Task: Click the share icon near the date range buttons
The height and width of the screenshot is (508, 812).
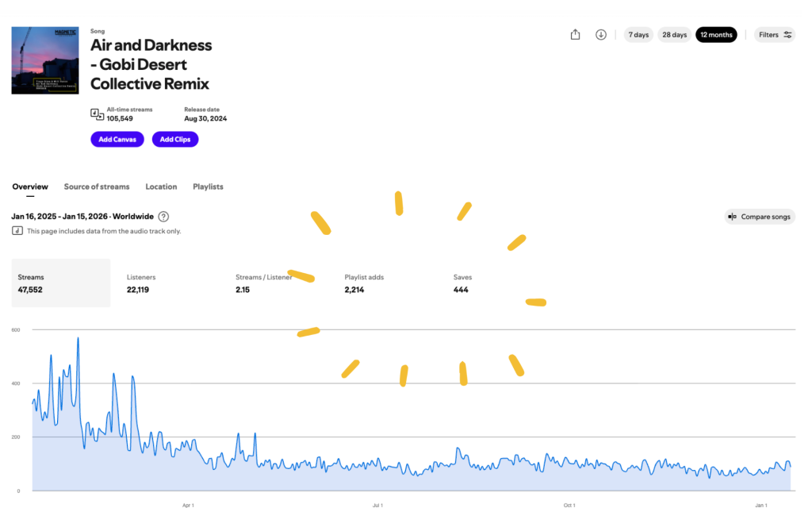Action: pyautogui.click(x=576, y=35)
